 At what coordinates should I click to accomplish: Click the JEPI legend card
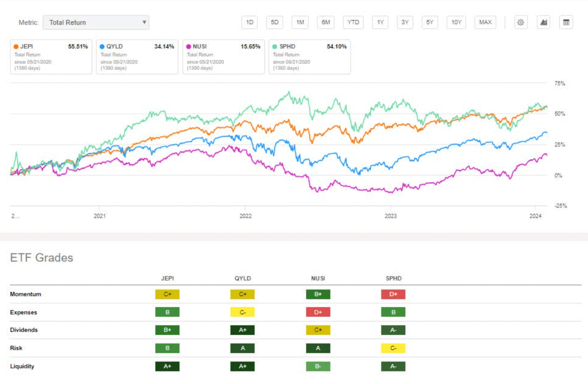click(51, 57)
